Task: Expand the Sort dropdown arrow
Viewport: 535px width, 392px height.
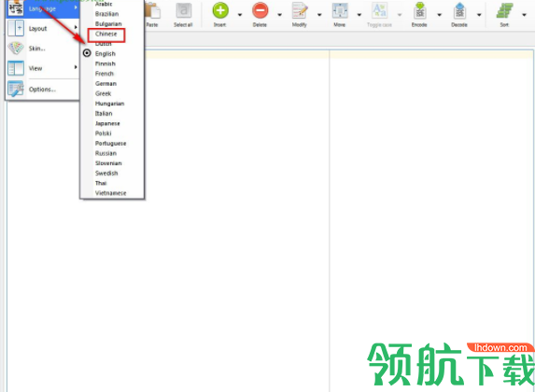Action: (x=524, y=15)
